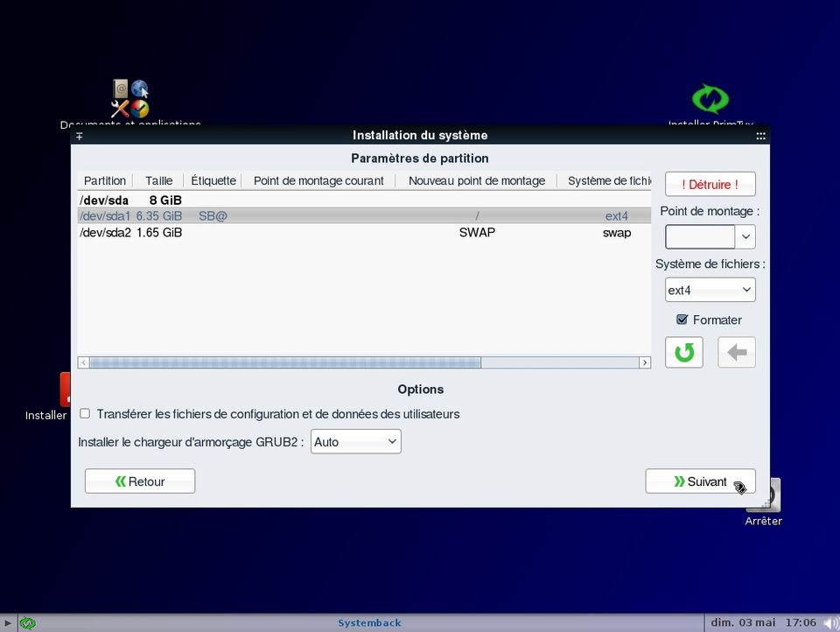Click the Suivant button

700,481
